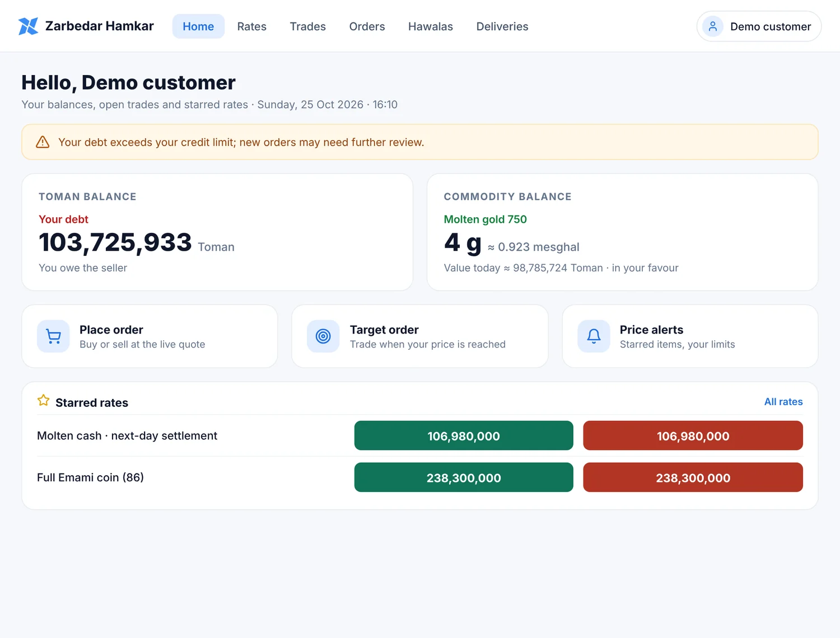Click the COMMODITY BALANCE heading

coord(508,197)
